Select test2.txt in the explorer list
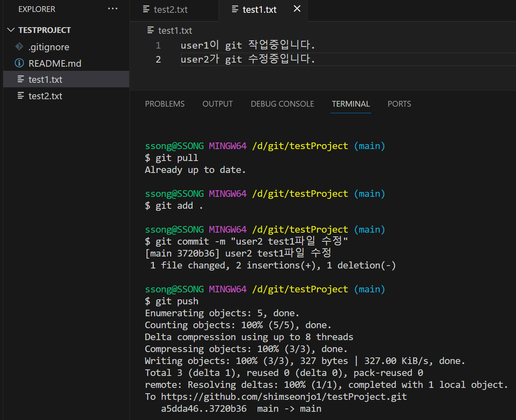Image resolution: width=516 pixels, height=420 pixels. click(x=45, y=96)
